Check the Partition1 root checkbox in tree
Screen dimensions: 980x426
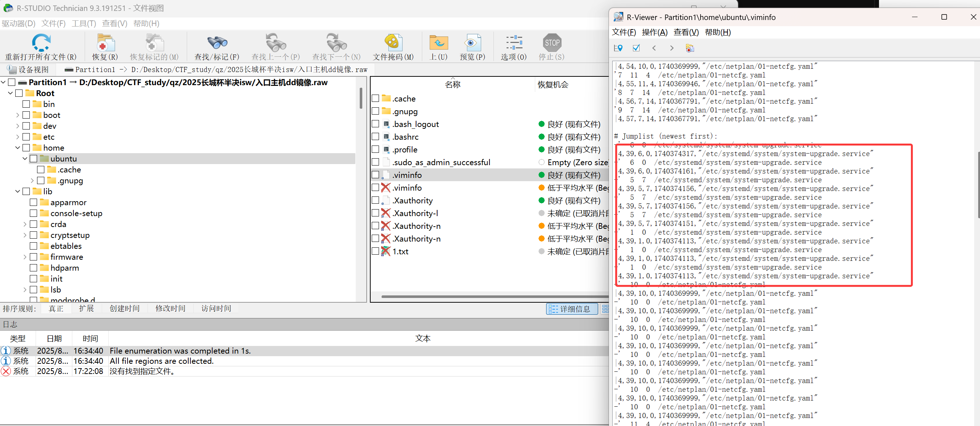point(12,82)
